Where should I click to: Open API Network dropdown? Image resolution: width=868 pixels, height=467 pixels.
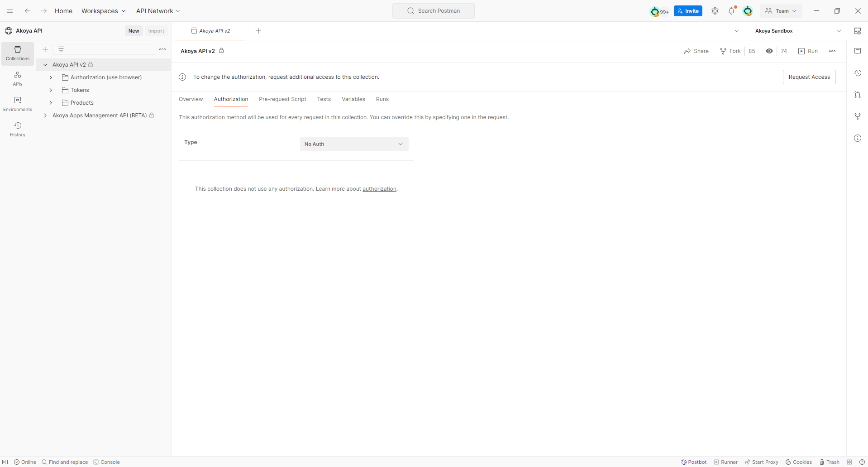pyautogui.click(x=158, y=11)
